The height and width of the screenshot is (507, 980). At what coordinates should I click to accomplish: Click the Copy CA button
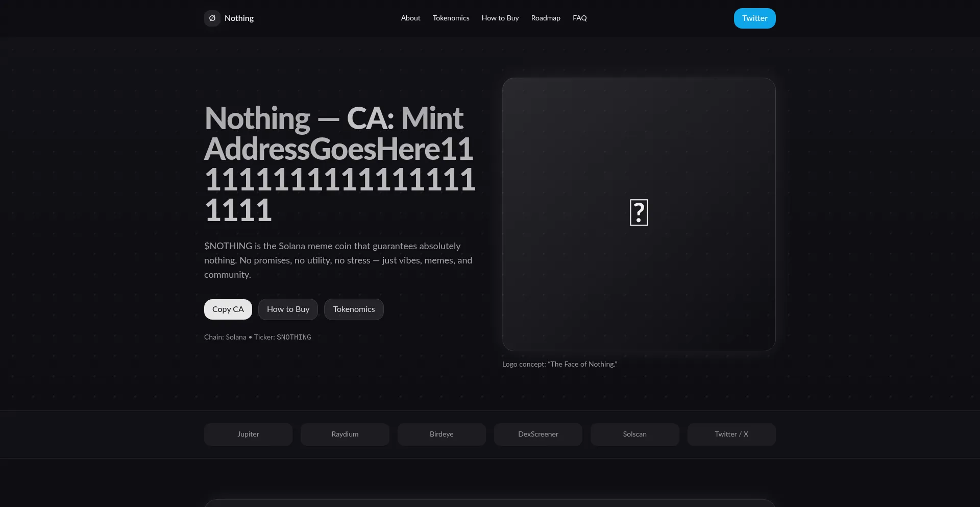tap(228, 309)
